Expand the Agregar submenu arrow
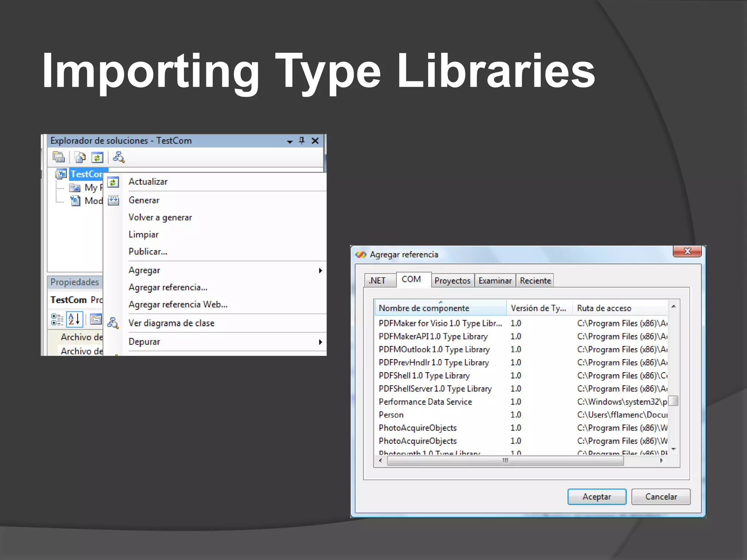Viewport: 747px width, 560px height. [x=320, y=271]
